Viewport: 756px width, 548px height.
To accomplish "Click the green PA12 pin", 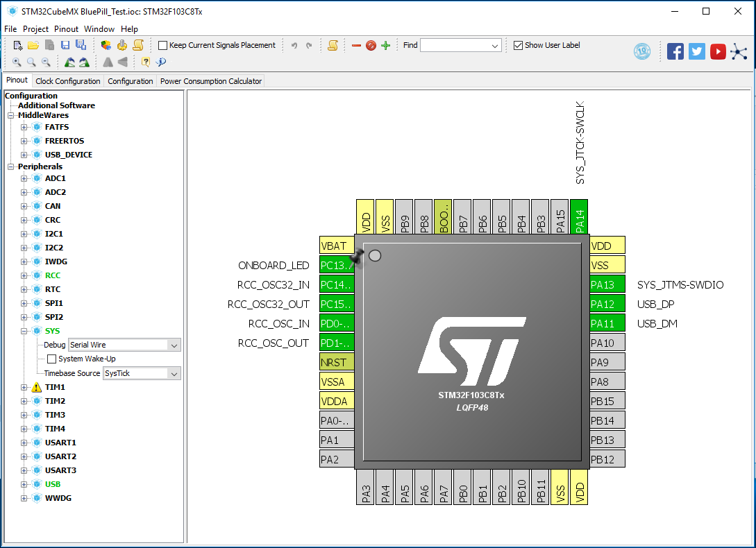I will pos(607,304).
